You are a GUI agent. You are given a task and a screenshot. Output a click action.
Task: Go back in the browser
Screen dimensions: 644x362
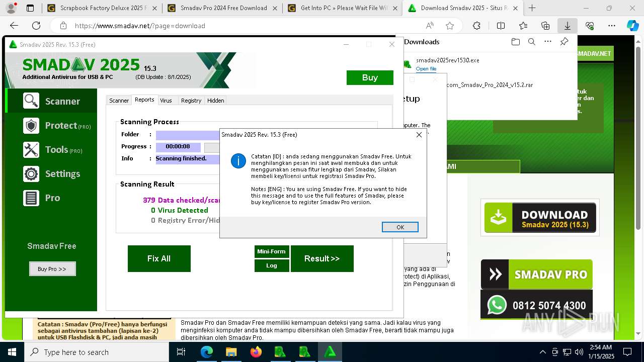[x=14, y=26]
